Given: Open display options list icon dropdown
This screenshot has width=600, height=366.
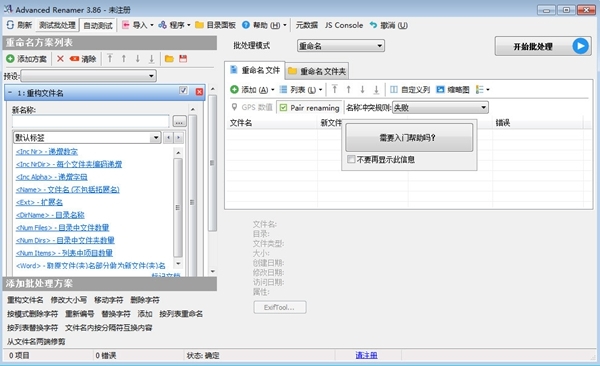Looking at the screenshot, I should [483, 90].
